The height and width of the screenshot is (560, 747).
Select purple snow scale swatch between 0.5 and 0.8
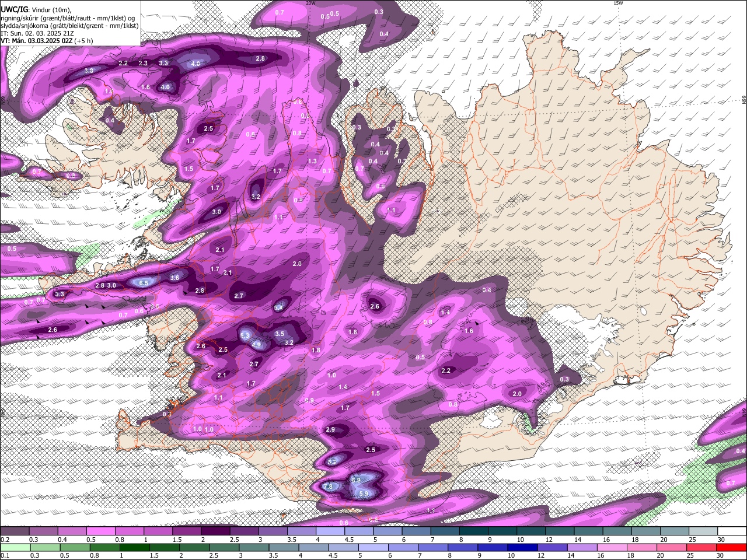(100, 531)
